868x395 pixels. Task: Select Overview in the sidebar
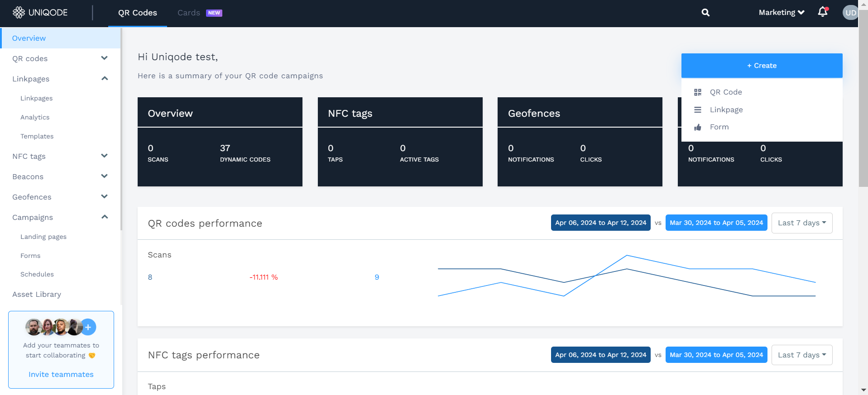tap(61, 38)
